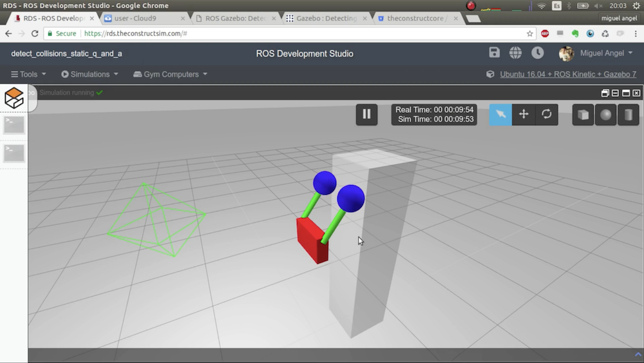
Task: Expand the Gym Computers dropdown
Action: tap(171, 74)
